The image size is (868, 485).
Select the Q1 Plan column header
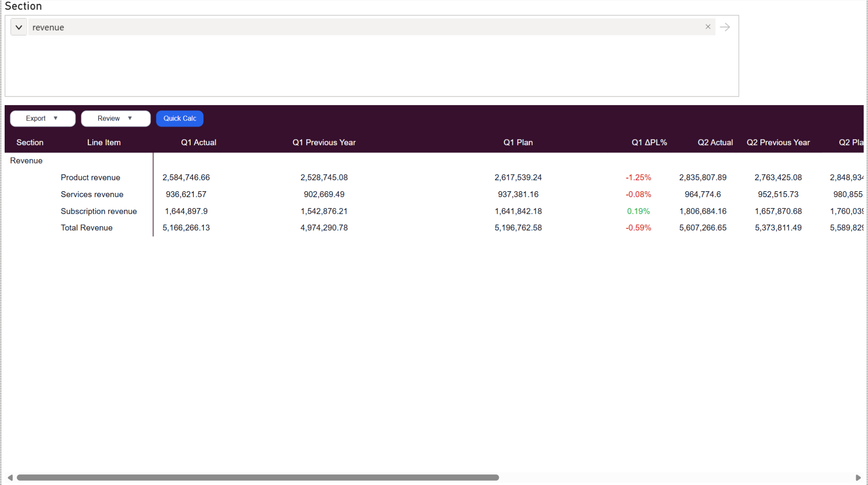click(518, 142)
